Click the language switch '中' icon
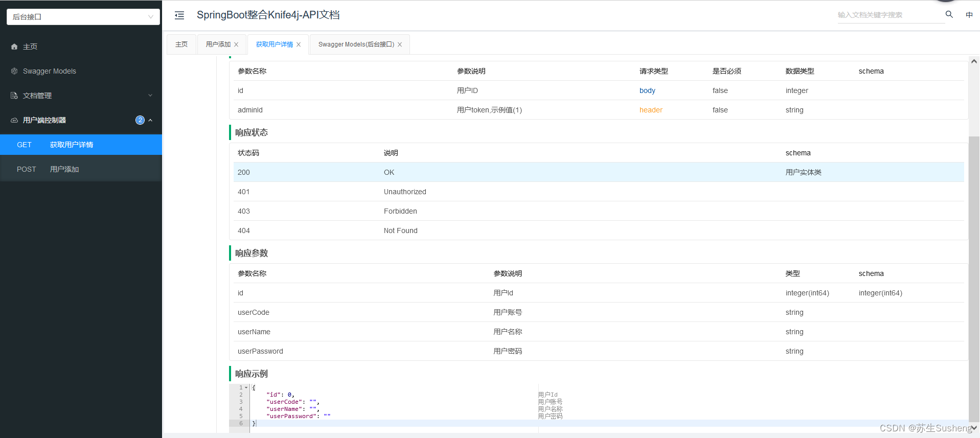This screenshot has width=980, height=438. click(969, 15)
